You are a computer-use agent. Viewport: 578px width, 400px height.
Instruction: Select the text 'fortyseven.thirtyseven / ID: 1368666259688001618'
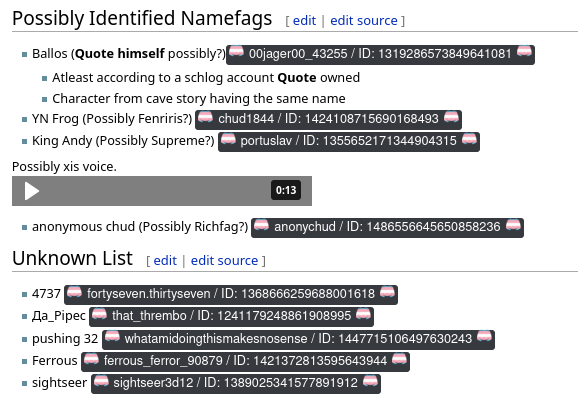231,294
